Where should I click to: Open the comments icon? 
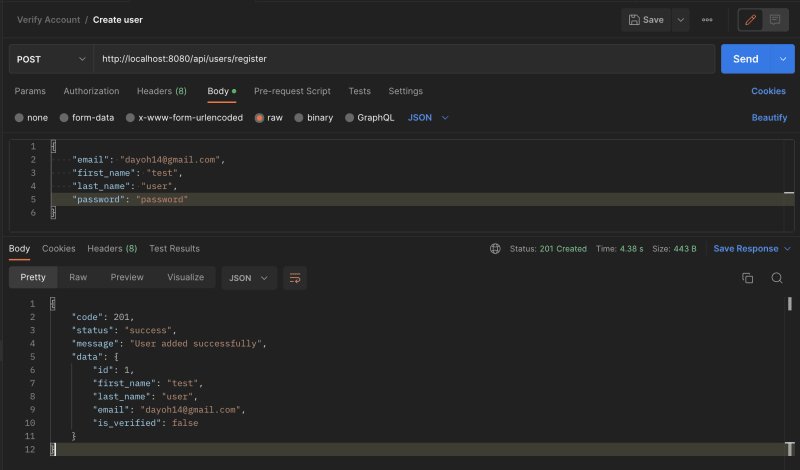775,20
